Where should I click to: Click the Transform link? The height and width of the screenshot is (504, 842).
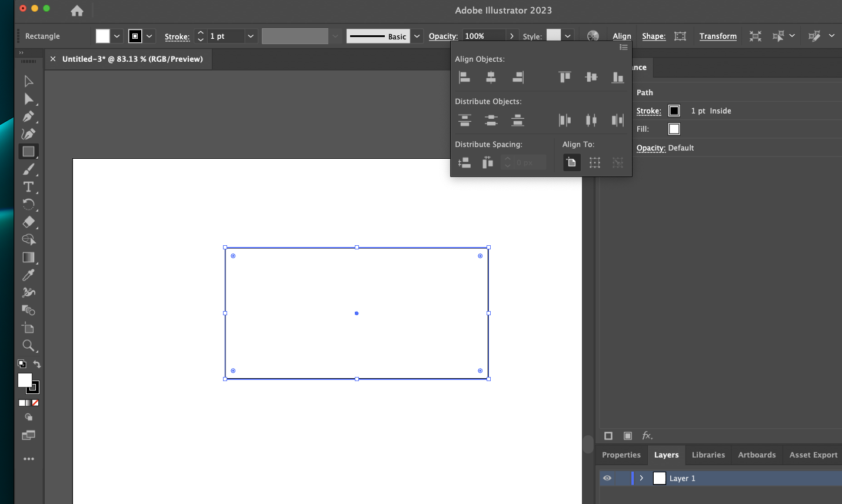tap(718, 36)
